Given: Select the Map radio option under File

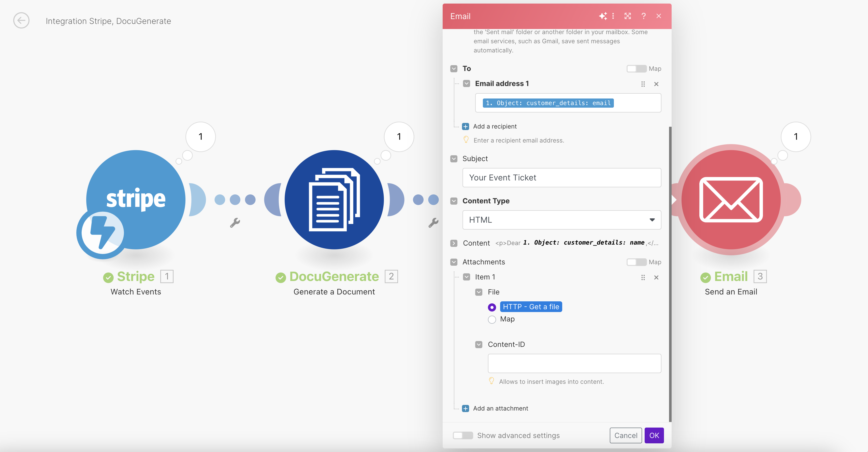Looking at the screenshot, I should 492,320.
